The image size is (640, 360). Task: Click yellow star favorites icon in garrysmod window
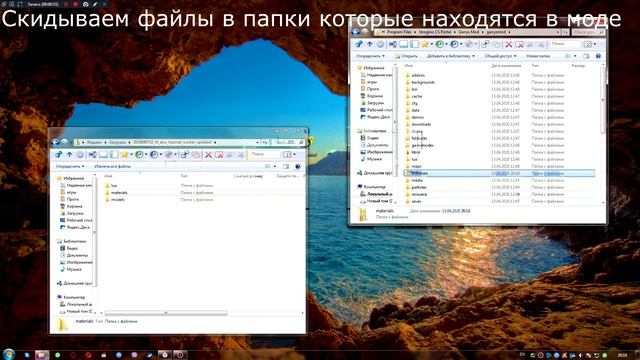tap(425, 44)
